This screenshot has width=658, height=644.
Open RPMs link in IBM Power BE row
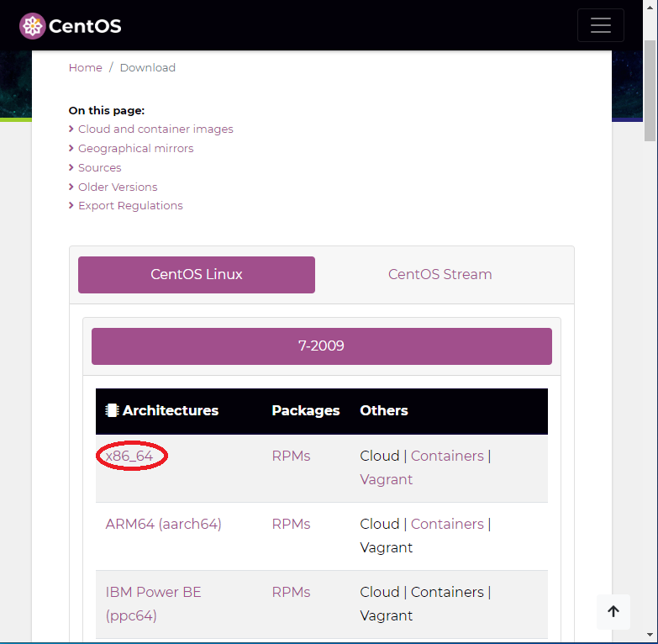291,592
